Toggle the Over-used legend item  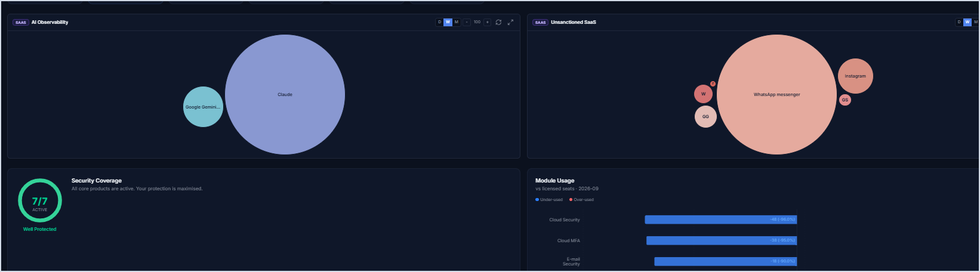click(581, 200)
